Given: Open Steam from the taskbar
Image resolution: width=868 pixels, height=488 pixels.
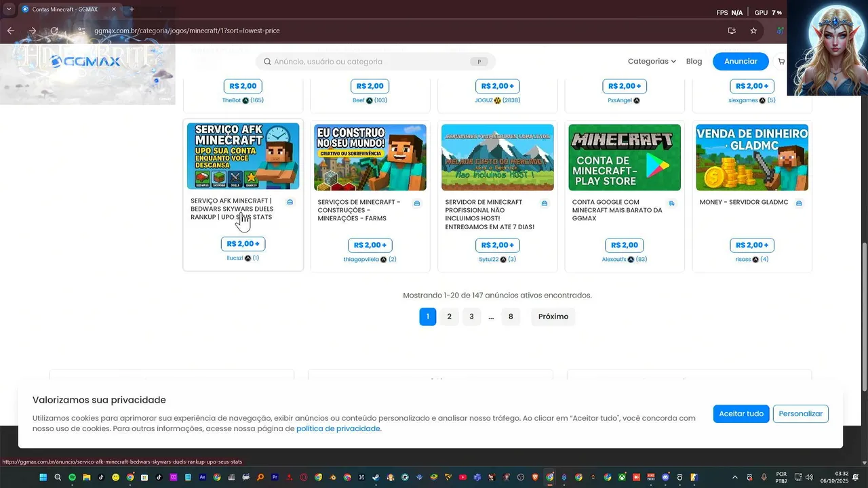Looking at the screenshot, I should (x=376, y=477).
